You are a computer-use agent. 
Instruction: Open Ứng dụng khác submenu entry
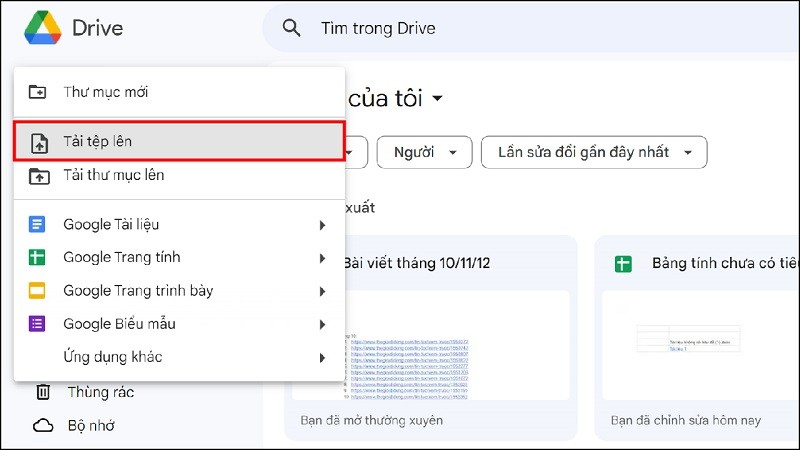[180, 357]
